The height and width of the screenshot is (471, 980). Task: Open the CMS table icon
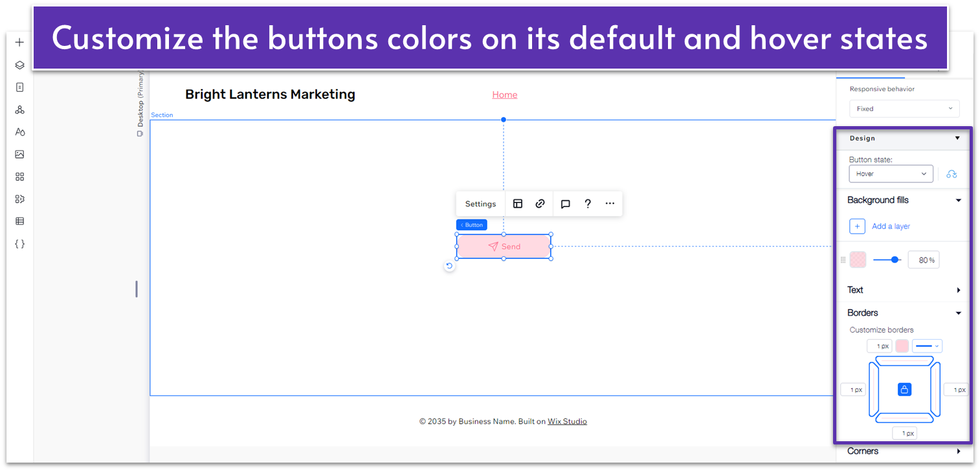[19, 221]
